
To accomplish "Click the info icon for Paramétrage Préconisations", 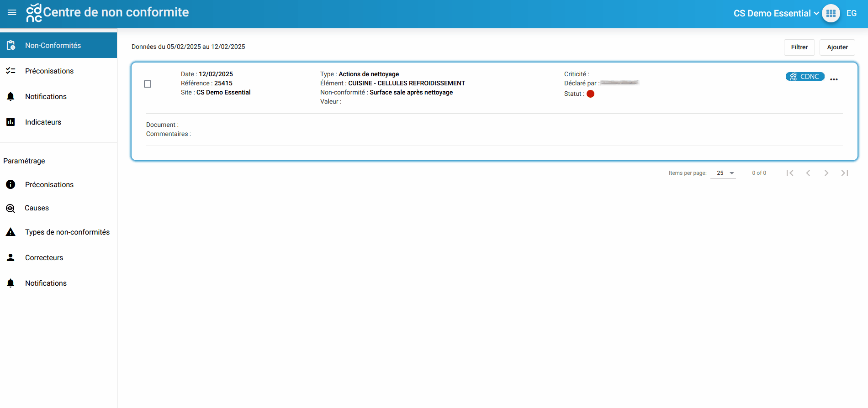I will pos(11,184).
